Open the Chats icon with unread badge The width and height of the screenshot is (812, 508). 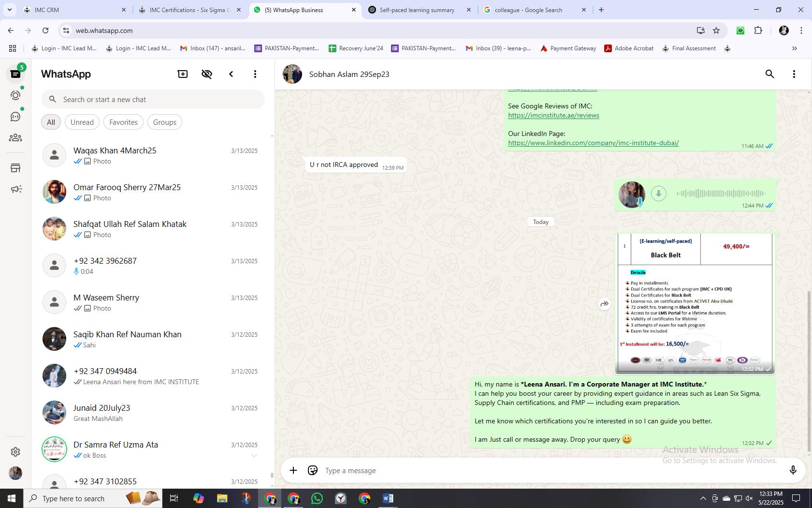point(15,74)
